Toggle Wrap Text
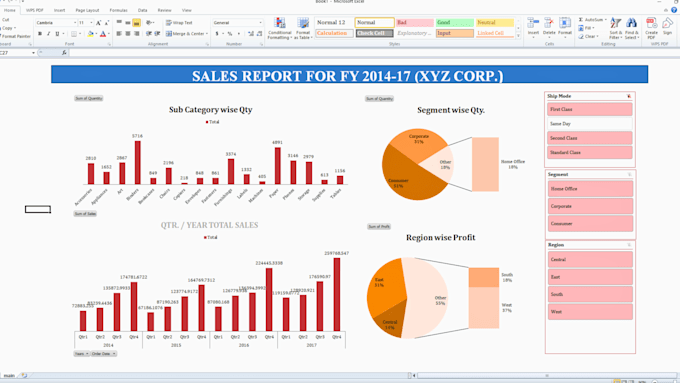680x383 pixels. [x=179, y=23]
